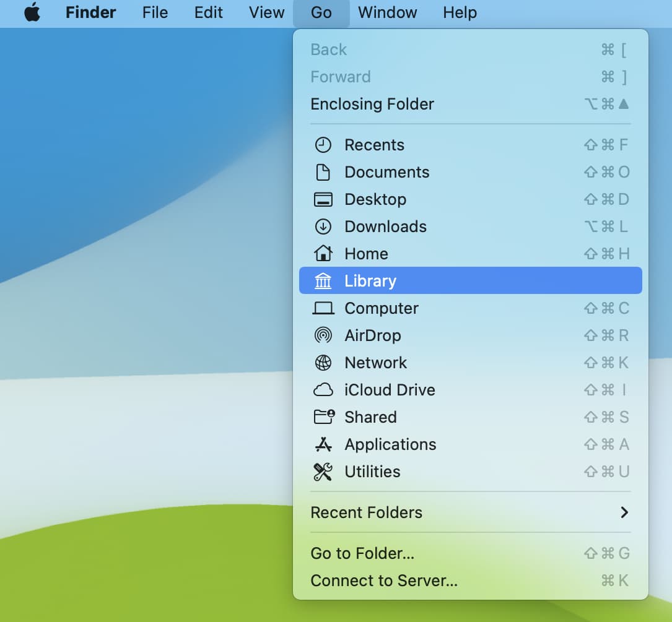Select Desktop menu item text
This screenshot has height=622, width=672.
coord(375,199)
